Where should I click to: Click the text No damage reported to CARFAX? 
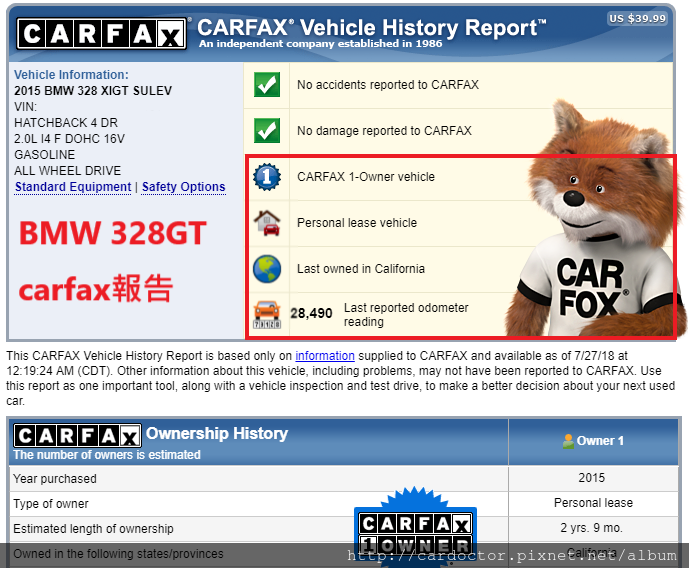(384, 131)
